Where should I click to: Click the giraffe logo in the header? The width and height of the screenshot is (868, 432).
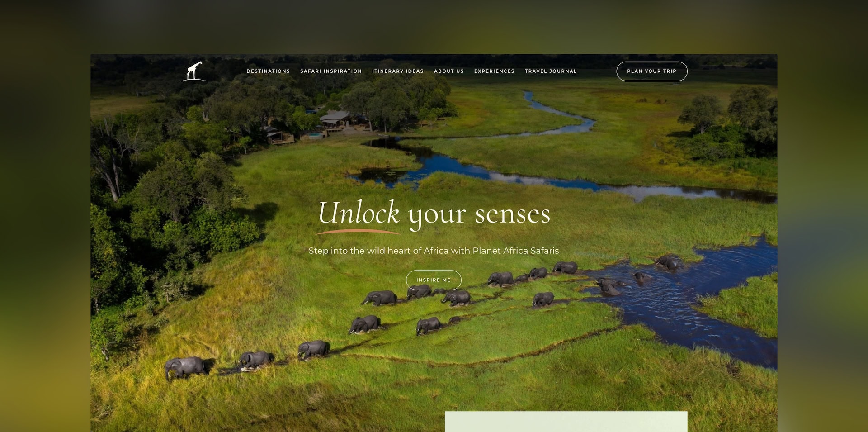point(194,71)
